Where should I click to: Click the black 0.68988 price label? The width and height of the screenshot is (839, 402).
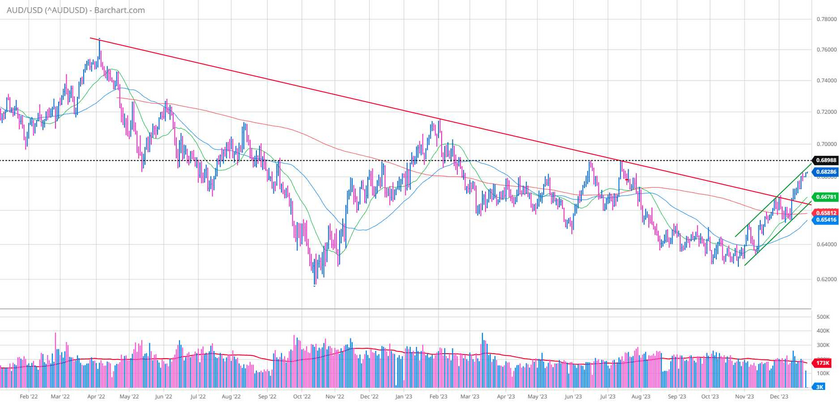pyautogui.click(x=824, y=160)
